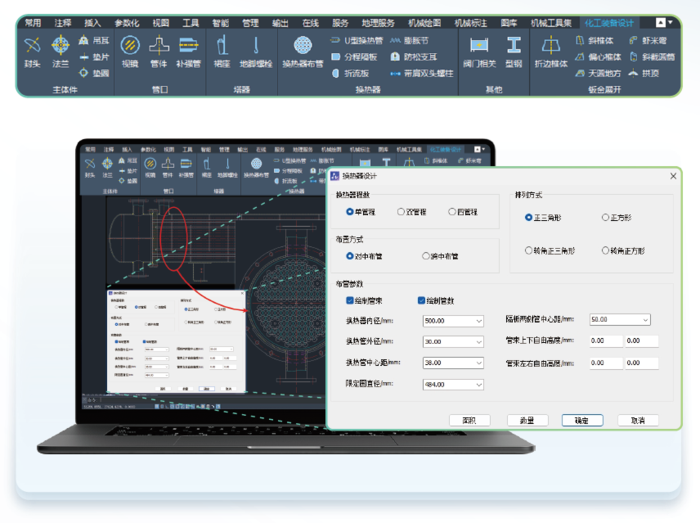Choose the 正方形 arrangement option
Image resolution: width=700 pixels, height=523 pixels.
606,217
